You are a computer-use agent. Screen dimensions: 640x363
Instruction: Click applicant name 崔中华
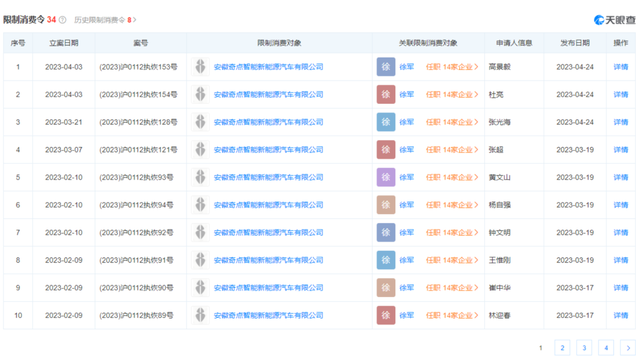click(x=500, y=287)
